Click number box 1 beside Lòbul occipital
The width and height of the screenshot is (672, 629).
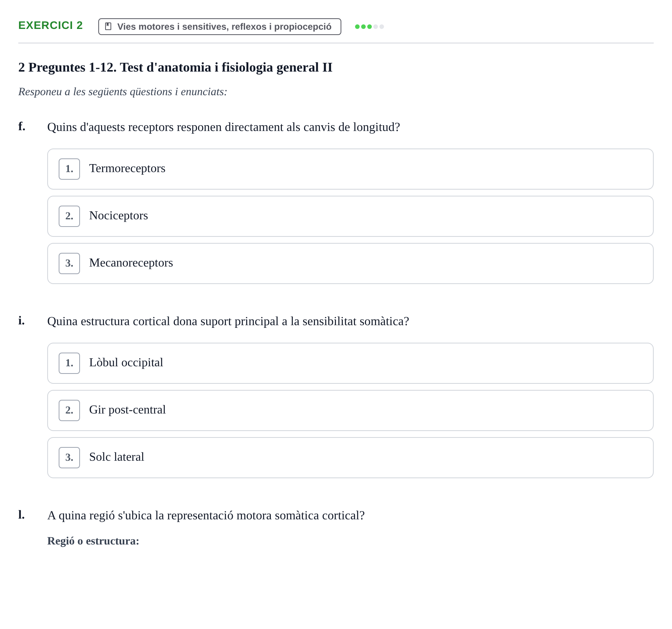pyautogui.click(x=69, y=363)
